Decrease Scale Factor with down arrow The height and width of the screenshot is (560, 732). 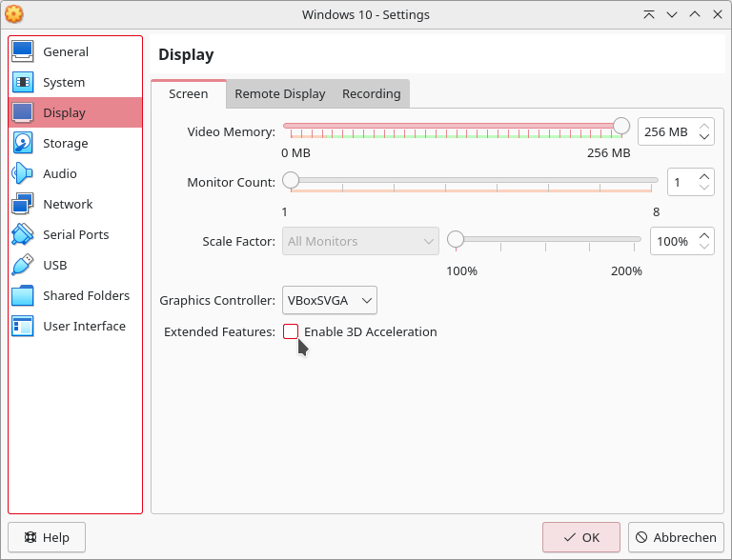coord(704,246)
